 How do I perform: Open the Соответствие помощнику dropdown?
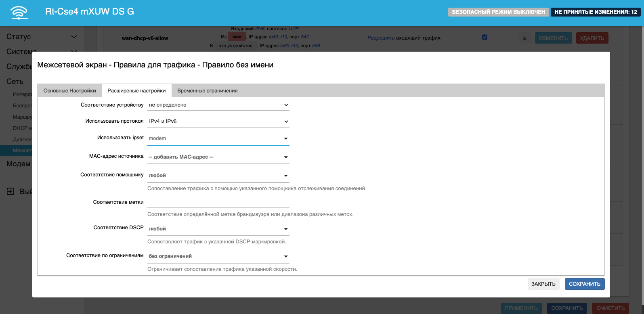click(x=218, y=176)
